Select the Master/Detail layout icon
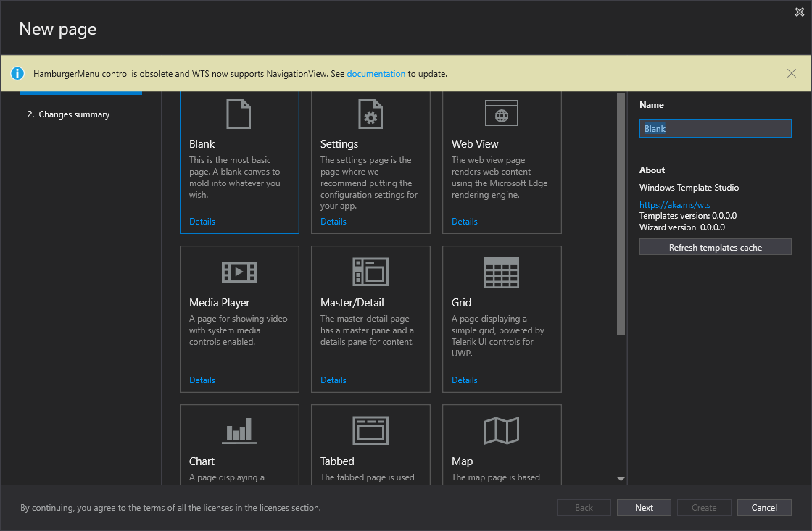This screenshot has height=531, width=812. tap(370, 272)
